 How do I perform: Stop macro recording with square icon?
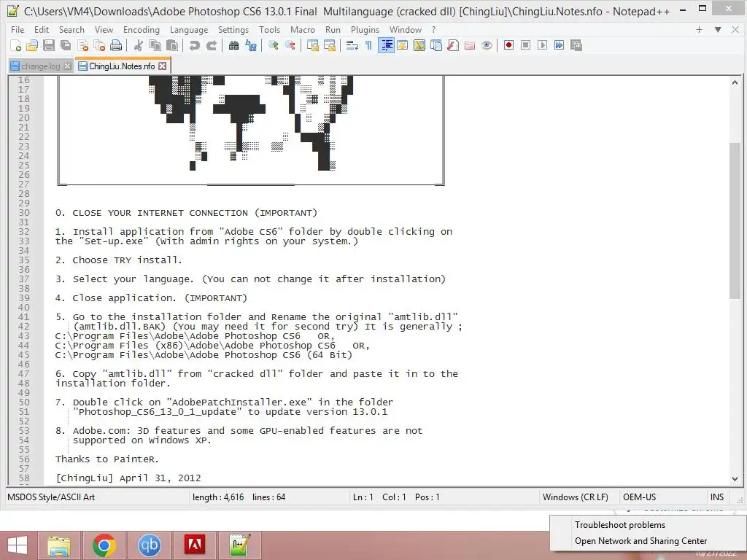[x=525, y=45]
